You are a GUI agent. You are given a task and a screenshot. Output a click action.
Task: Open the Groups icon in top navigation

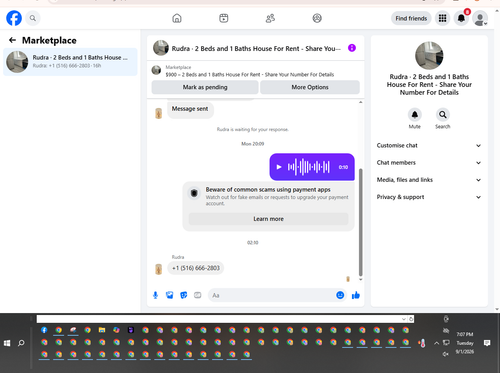(317, 18)
